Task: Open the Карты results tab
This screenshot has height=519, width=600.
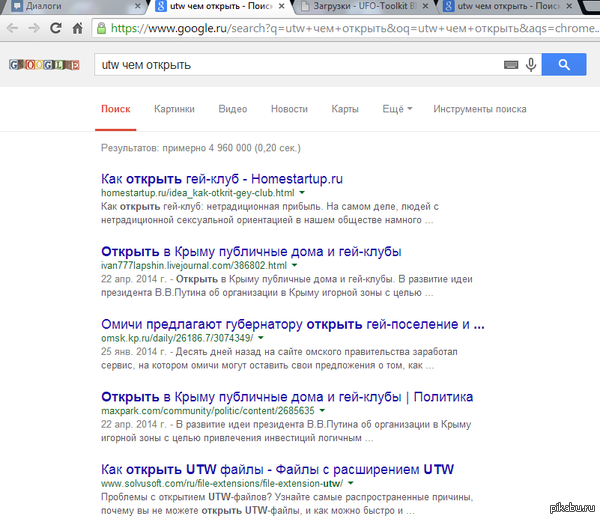Action: (x=345, y=109)
